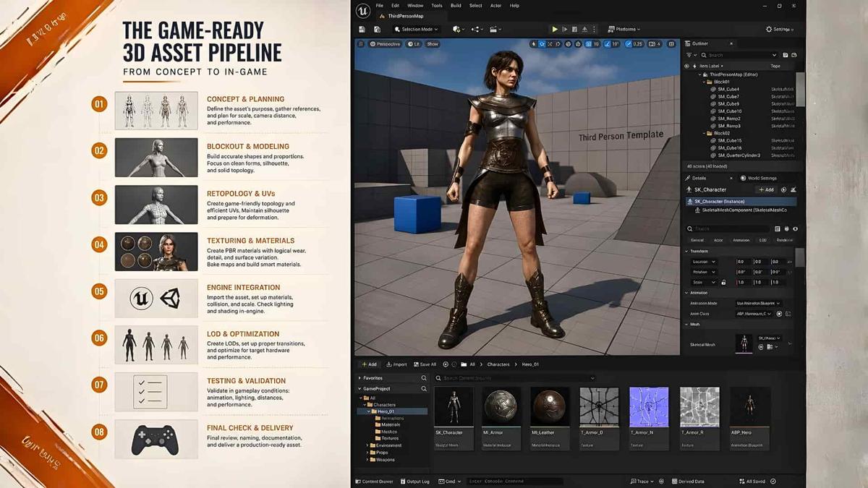
Task: Toggle the Scale lock icon
Action: tap(723, 282)
